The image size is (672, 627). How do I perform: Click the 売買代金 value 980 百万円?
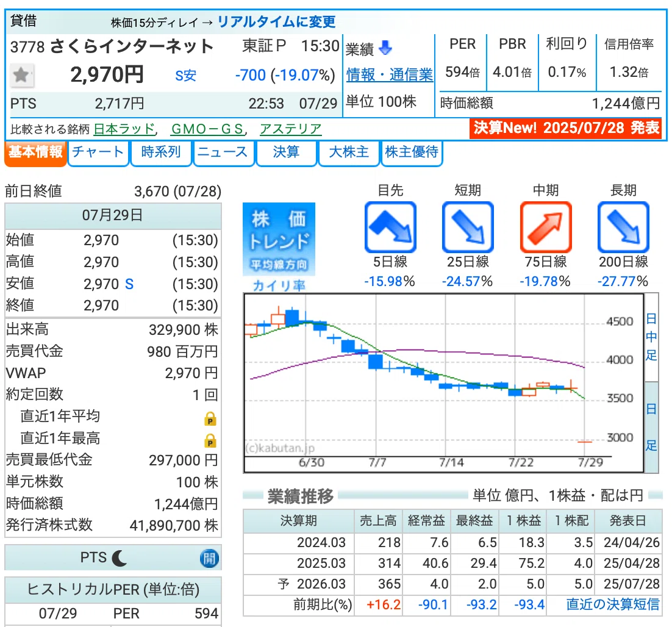(182, 351)
